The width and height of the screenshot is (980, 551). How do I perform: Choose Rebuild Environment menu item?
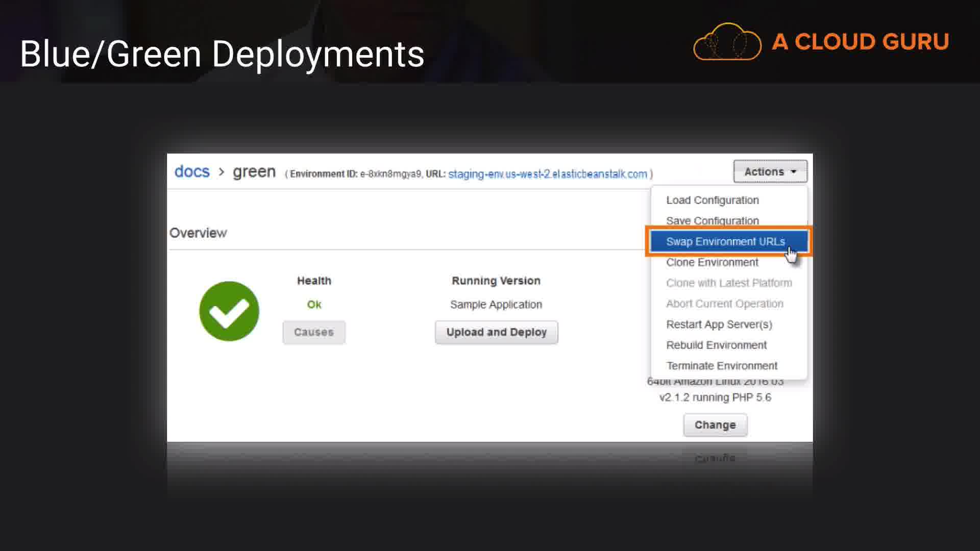click(716, 345)
